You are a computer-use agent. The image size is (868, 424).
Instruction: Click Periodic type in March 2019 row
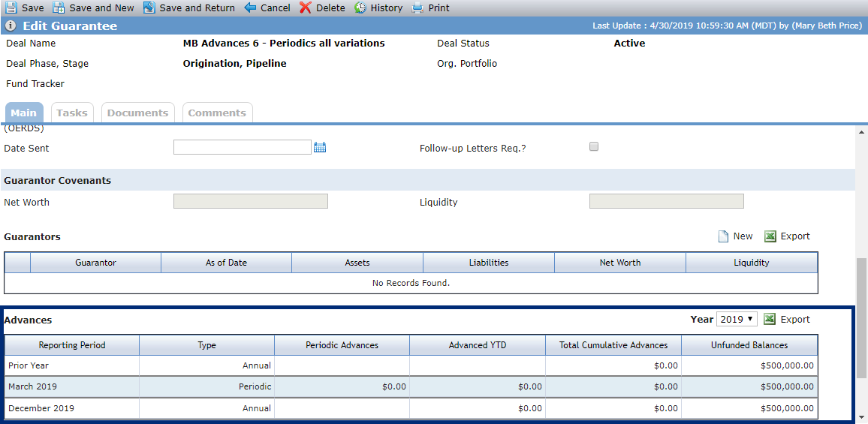click(x=255, y=386)
